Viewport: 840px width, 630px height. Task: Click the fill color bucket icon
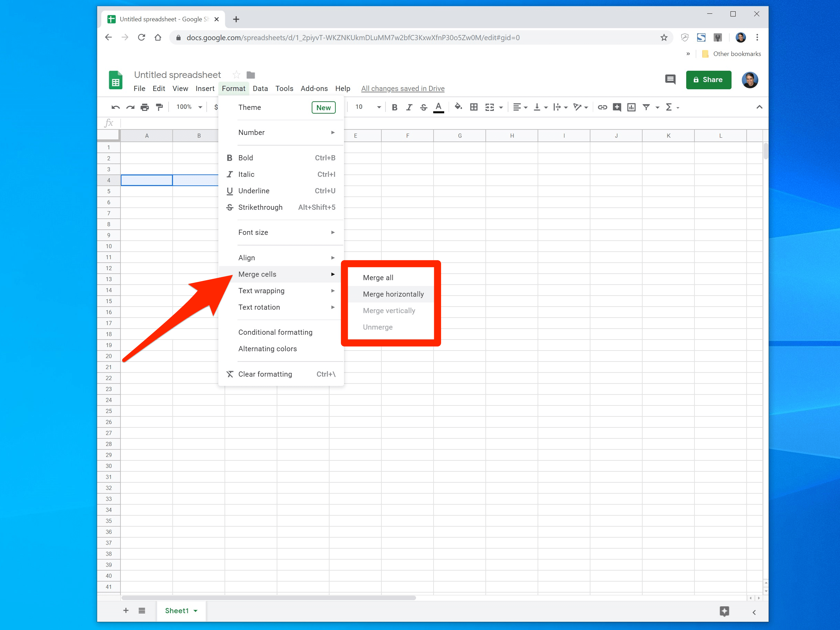(458, 107)
